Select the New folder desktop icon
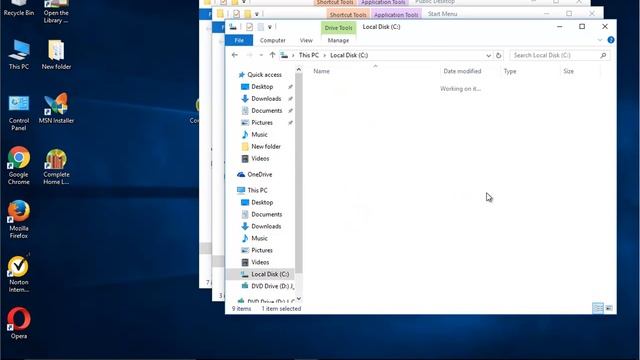 56,55
